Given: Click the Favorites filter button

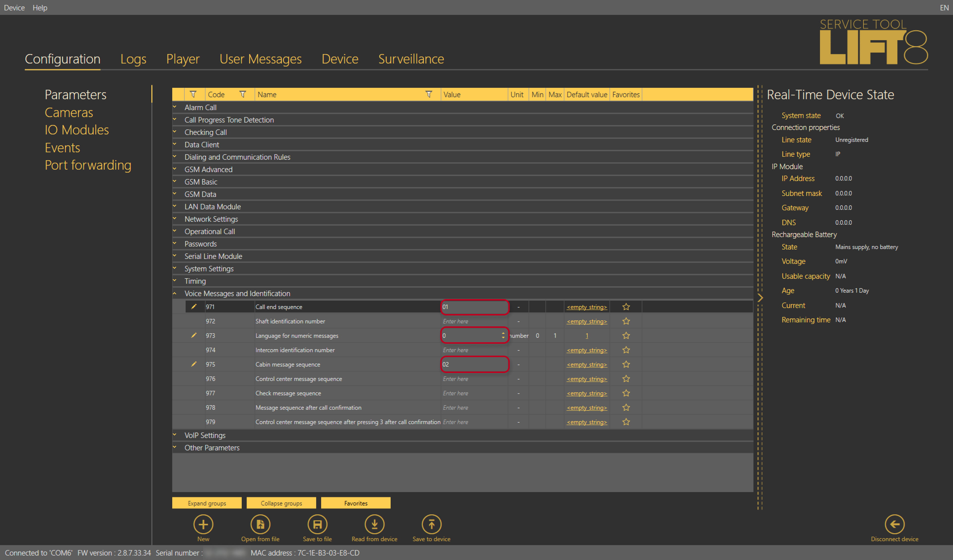Looking at the screenshot, I should (x=356, y=503).
